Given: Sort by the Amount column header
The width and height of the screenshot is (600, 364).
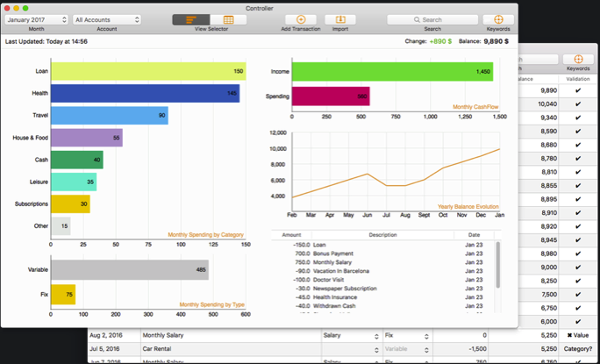Looking at the screenshot, I should click(291, 235).
